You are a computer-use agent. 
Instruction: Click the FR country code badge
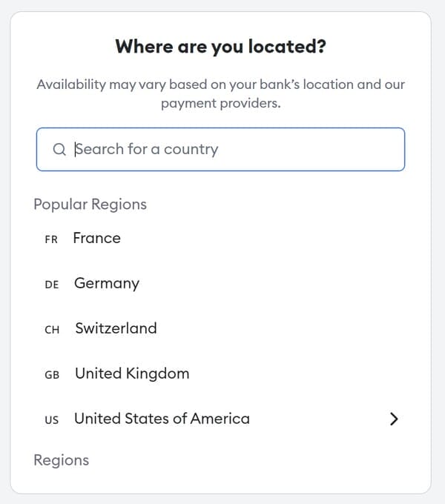click(x=51, y=240)
